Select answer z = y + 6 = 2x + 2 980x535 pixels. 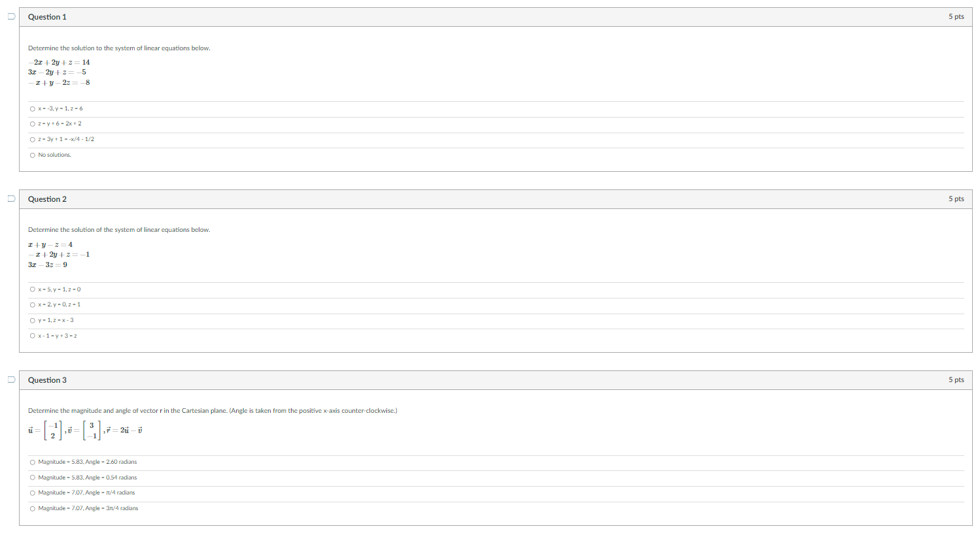(33, 123)
